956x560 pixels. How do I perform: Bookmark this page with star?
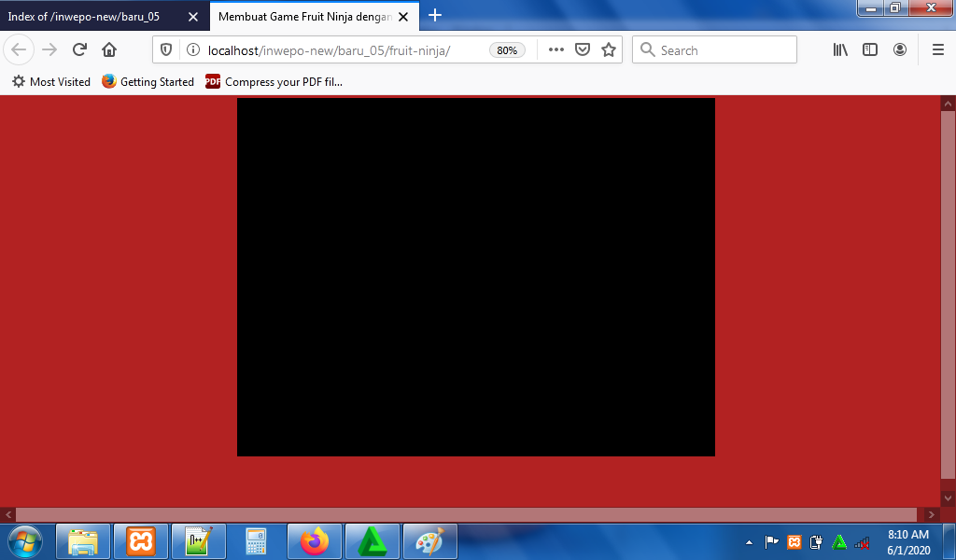[x=609, y=50]
